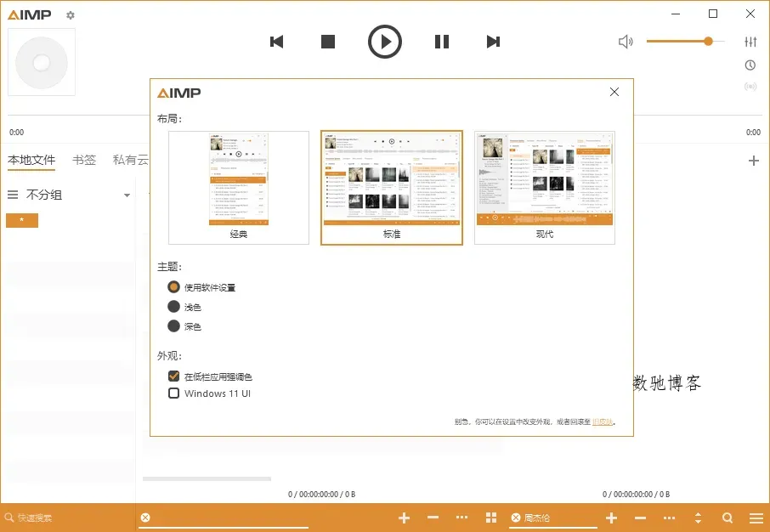Choose the 经典 classic layout thumbnail

pos(239,188)
